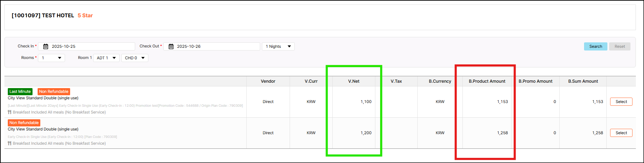Click the B.Sum Amount column header
Screen dimensions: 644x163
pos(583,81)
